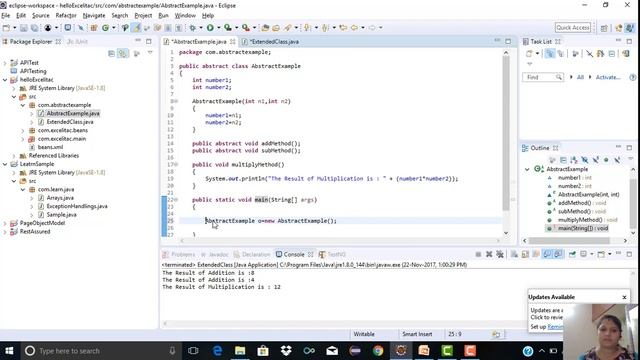This screenshot has height=360, width=640.
Task: Click the Activate link in Task List
Action: (608, 77)
